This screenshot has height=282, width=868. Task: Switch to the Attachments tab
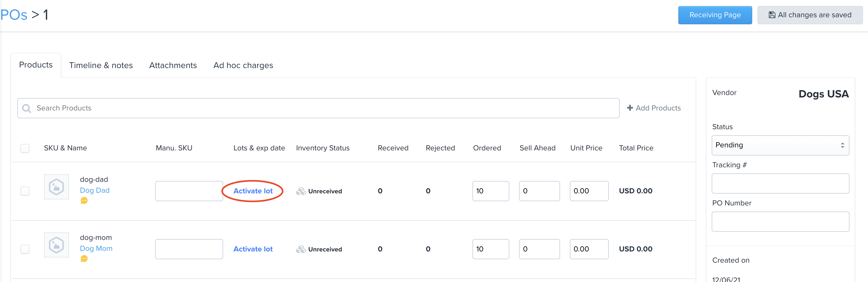173,65
